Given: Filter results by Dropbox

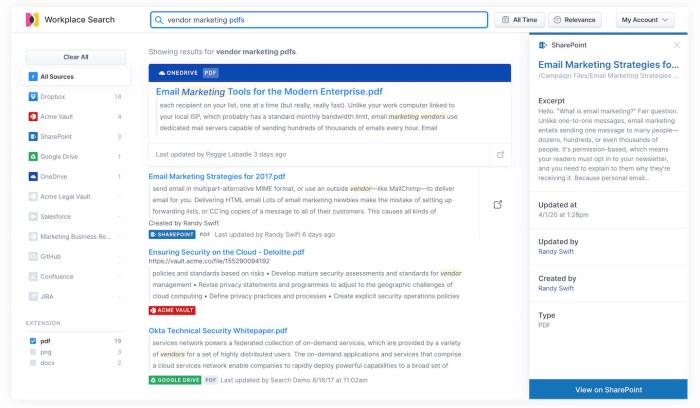Looking at the screenshot, I should (x=76, y=96).
